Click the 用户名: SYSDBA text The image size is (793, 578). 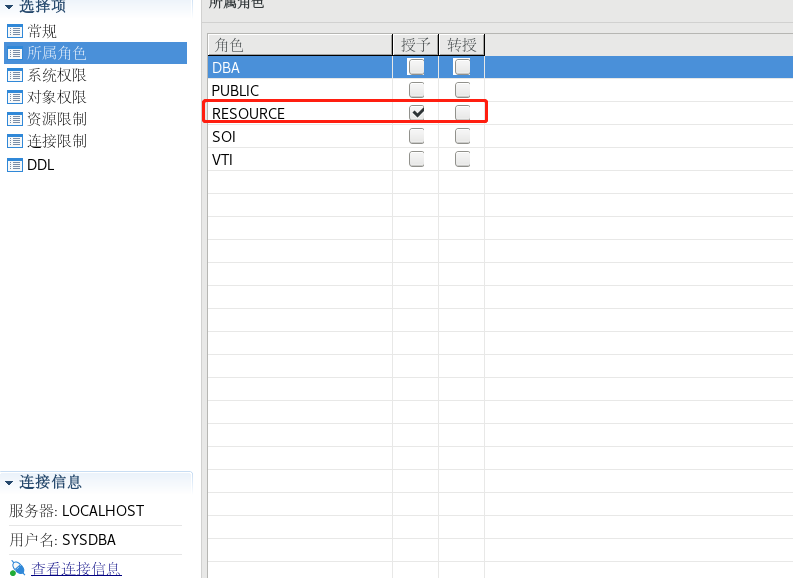click(62, 540)
